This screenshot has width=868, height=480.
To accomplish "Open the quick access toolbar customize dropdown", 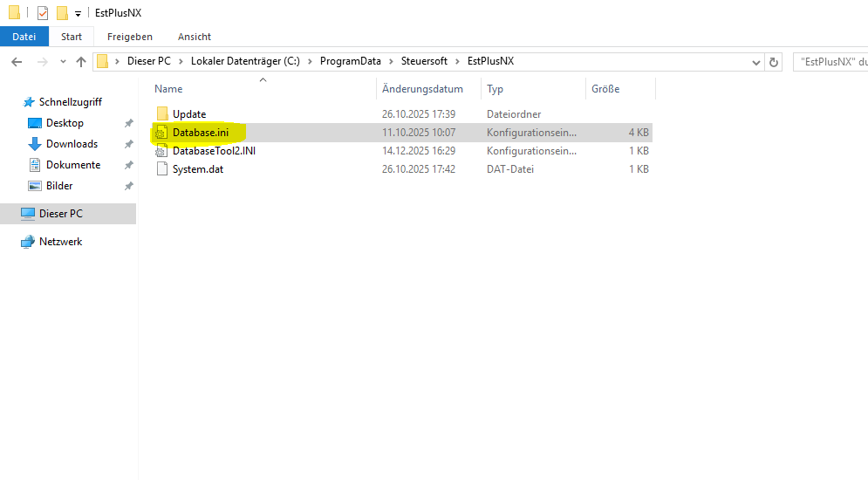I will pos(78,14).
